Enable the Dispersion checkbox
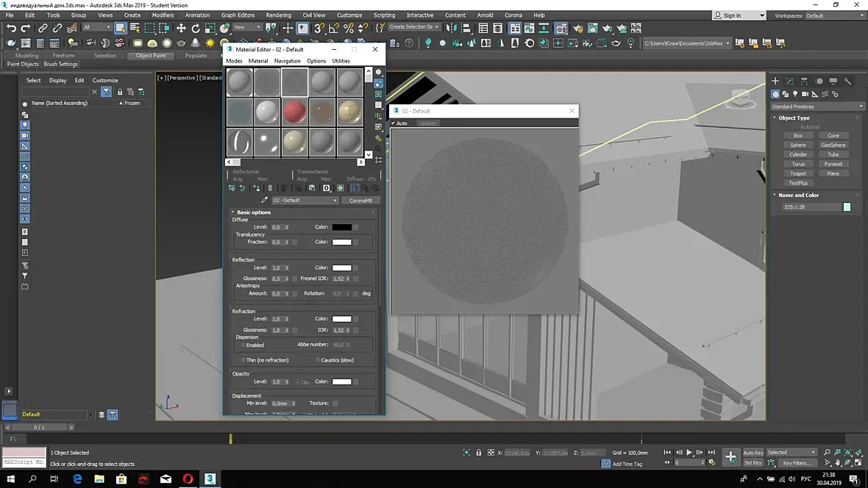This screenshot has width=868, height=488. [243, 345]
